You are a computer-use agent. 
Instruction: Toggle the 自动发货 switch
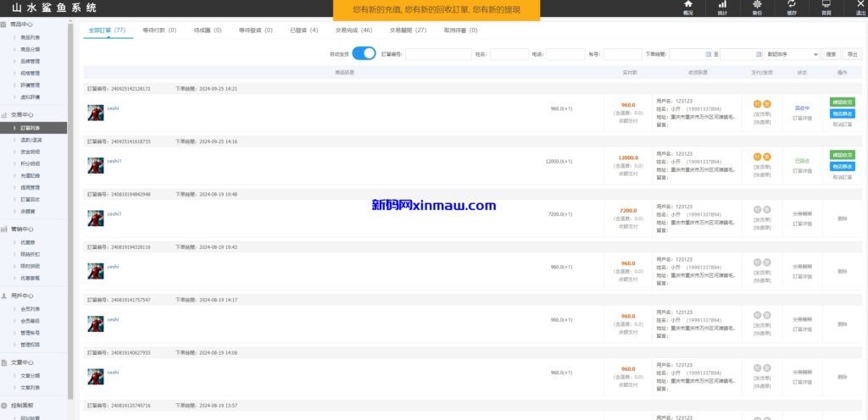364,54
